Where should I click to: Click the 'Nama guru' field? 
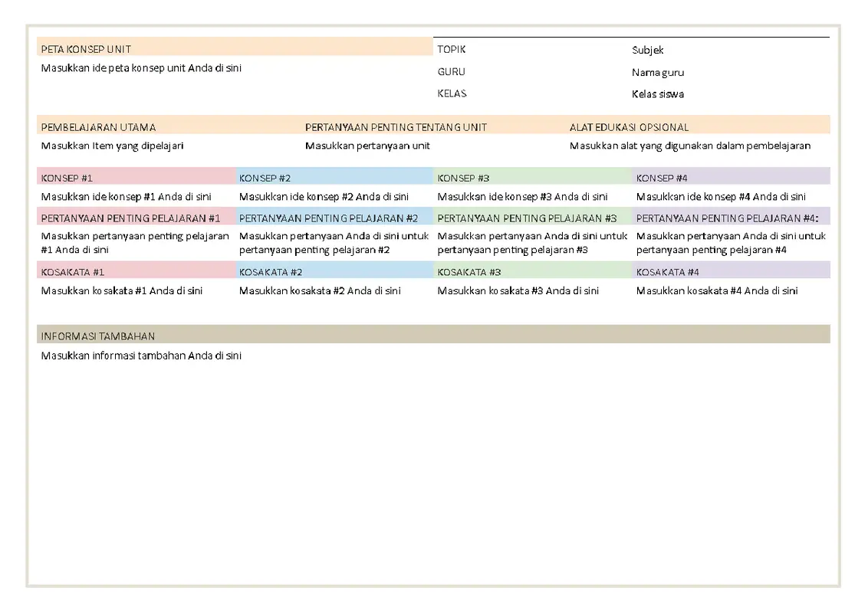[658, 73]
